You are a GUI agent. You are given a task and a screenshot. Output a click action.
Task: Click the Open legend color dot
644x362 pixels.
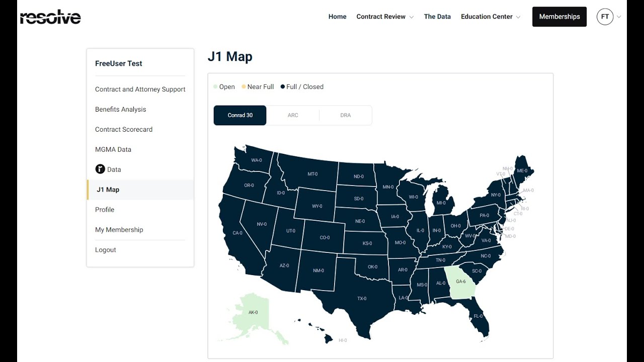pyautogui.click(x=215, y=87)
